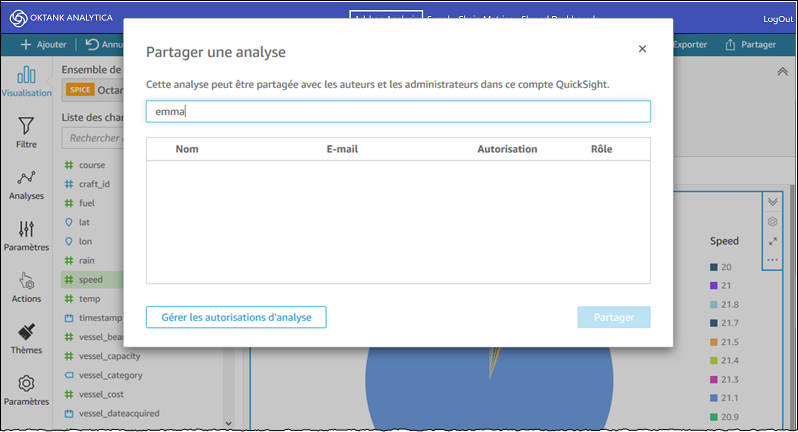Collapse the top panel with double chevron

click(x=783, y=72)
